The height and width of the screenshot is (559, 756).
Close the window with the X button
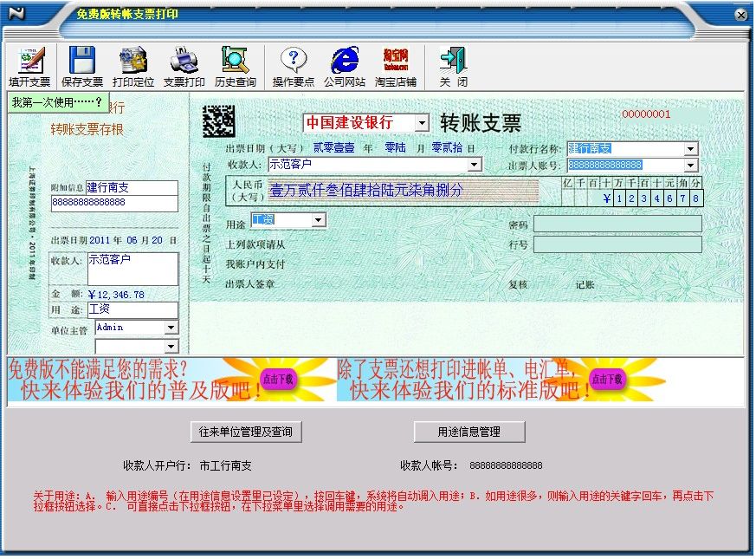[741, 16]
